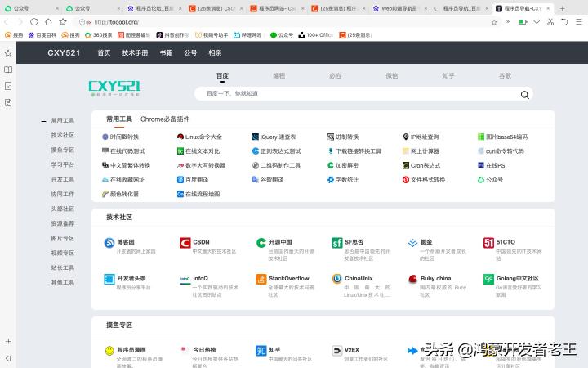This screenshot has height=368, width=588.
Task: Open the 在线PS link
Action: tap(492, 165)
